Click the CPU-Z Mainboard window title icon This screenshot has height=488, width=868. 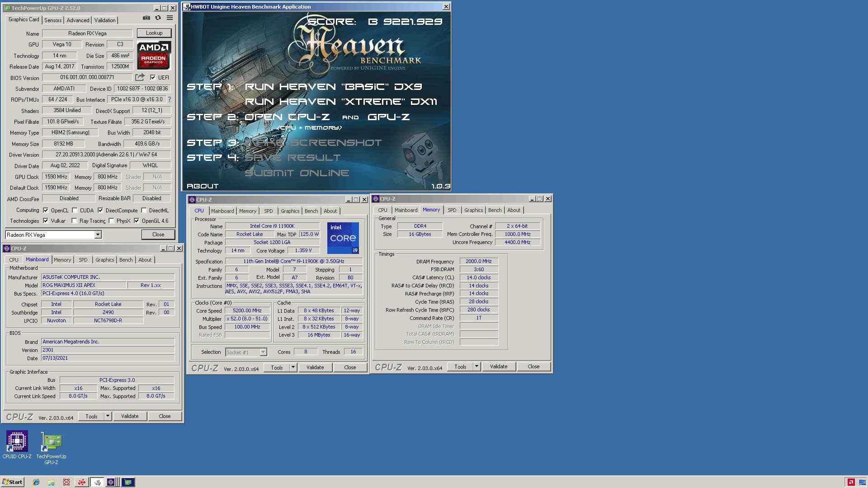[x=7, y=249]
